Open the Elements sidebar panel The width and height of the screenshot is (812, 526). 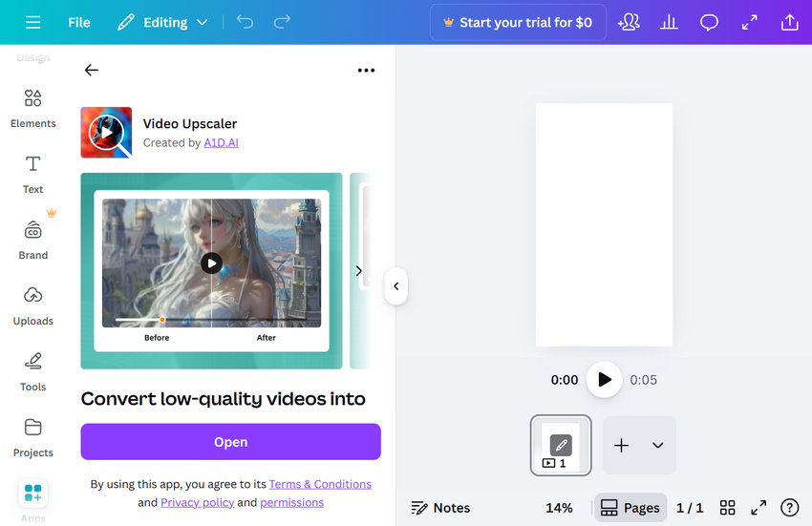pyautogui.click(x=33, y=109)
